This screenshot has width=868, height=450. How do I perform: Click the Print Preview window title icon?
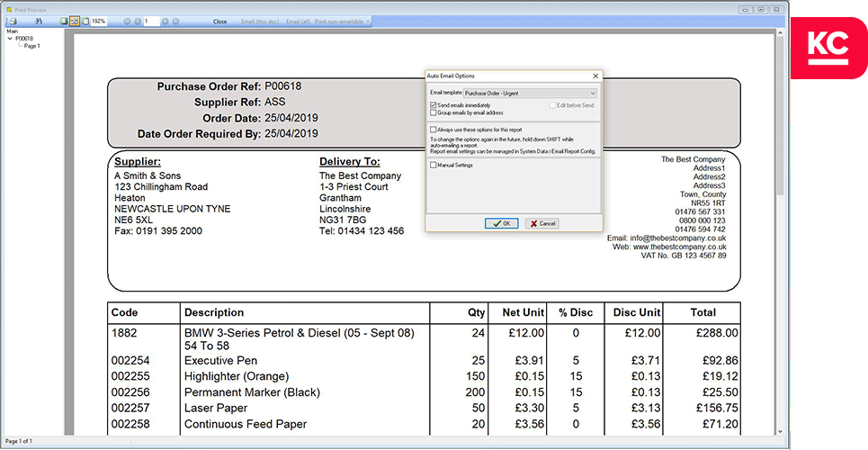[x=9, y=10]
